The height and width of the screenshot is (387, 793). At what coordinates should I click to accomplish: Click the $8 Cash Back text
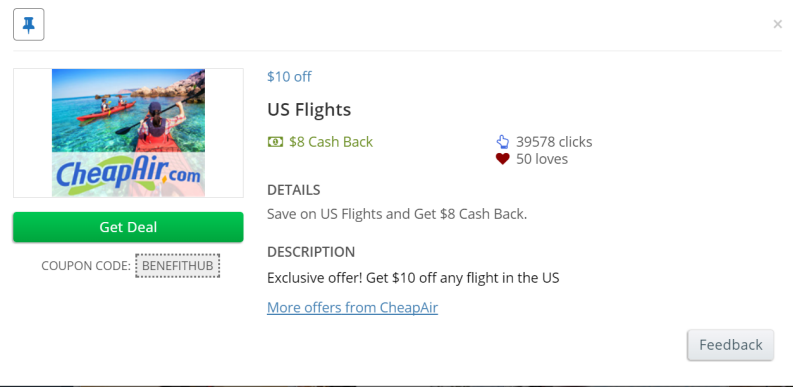point(331,142)
